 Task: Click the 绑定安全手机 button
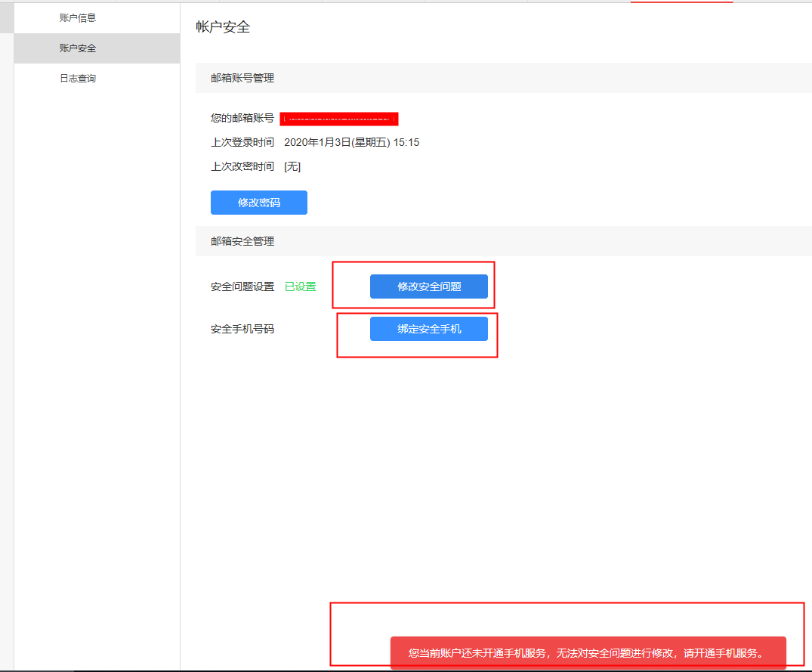click(428, 329)
